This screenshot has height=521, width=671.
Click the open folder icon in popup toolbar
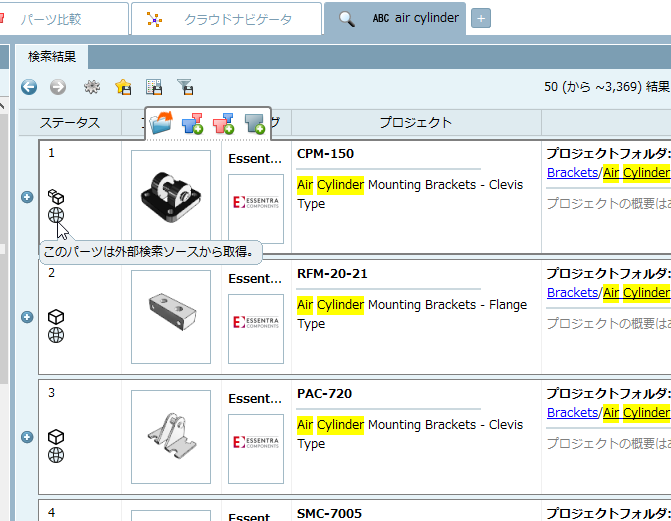(161, 124)
